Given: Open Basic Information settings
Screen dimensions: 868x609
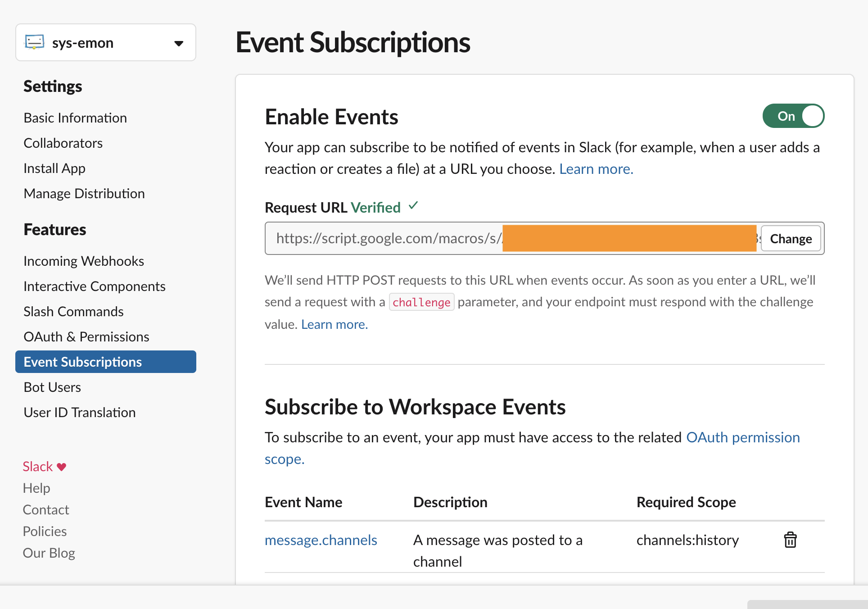Looking at the screenshot, I should 75,118.
